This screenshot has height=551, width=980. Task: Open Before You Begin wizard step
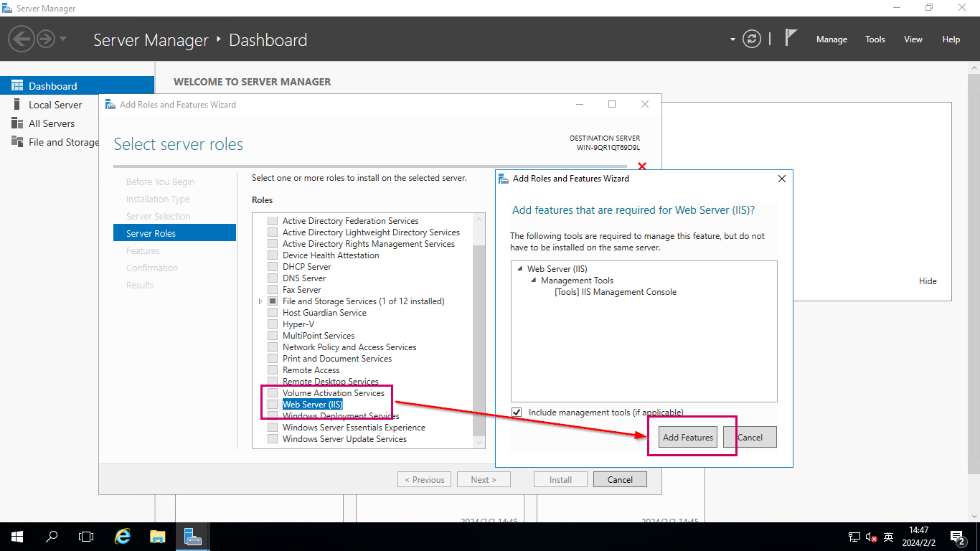161,182
